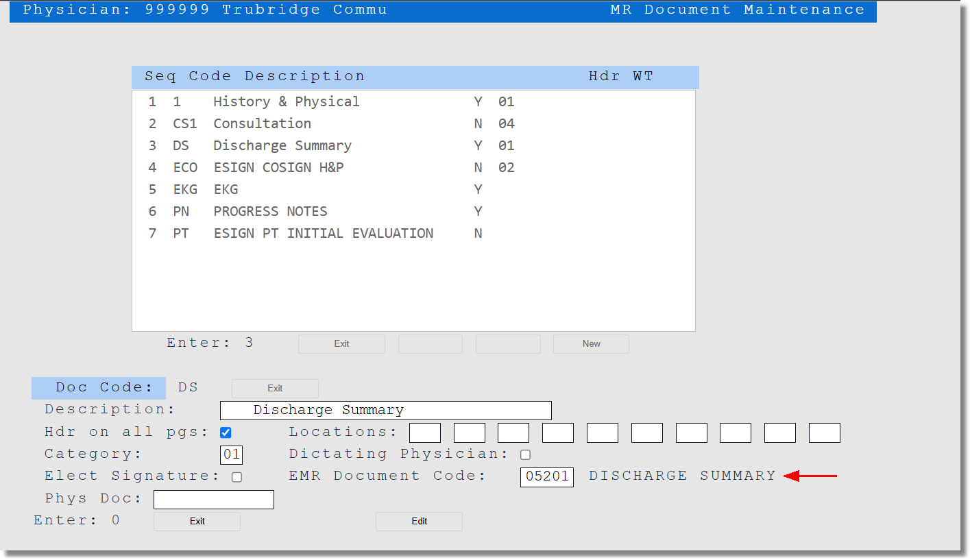Click WT value 02 in ESIGN COSIGN row
The image size is (970, 560).
click(507, 167)
